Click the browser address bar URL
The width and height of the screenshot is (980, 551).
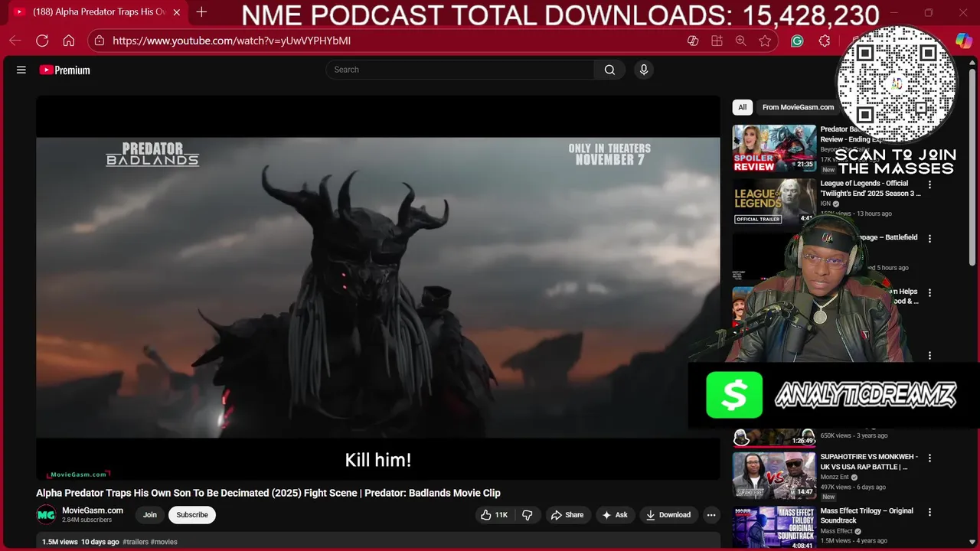click(x=231, y=41)
